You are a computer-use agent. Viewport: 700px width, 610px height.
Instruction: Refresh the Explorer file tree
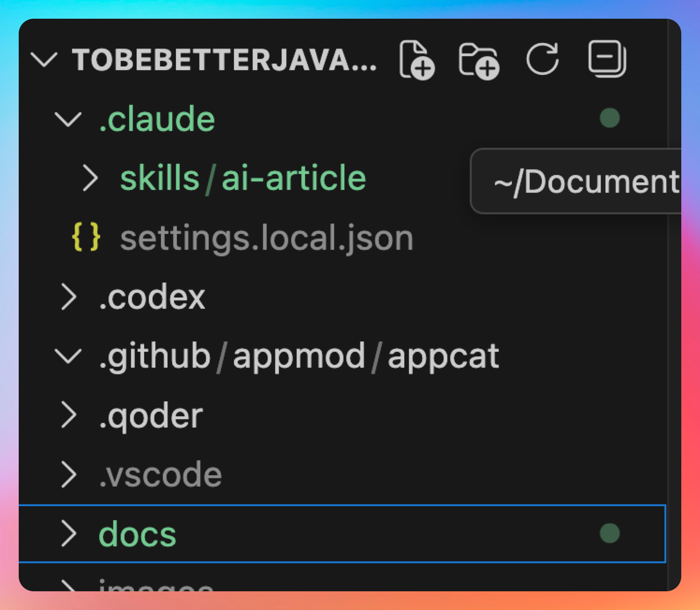(542, 59)
